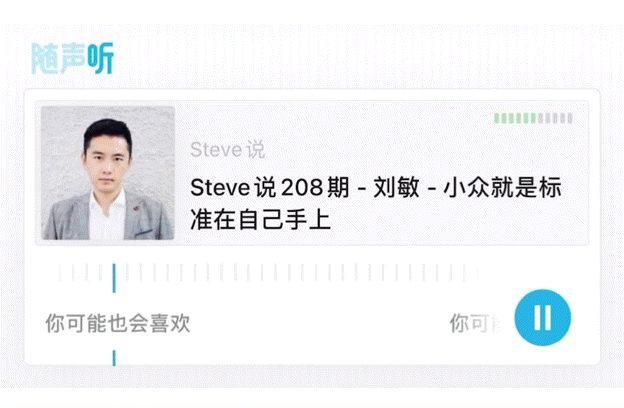Image resolution: width=624 pixels, height=408 pixels.
Task: Click the pause bars glyph inside the circle
Action: click(x=542, y=317)
